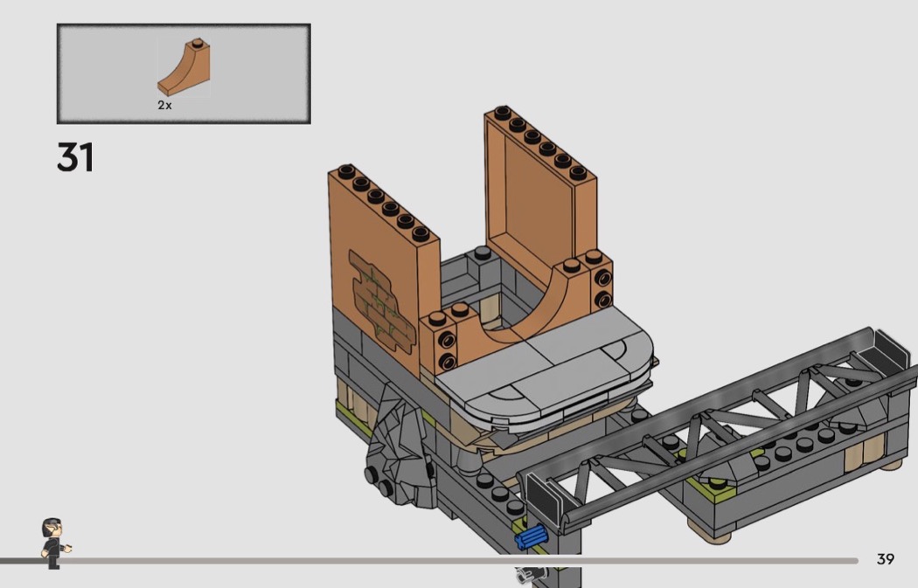Click the page number 39
Image resolution: width=918 pixels, height=588 pixels.
point(885,559)
